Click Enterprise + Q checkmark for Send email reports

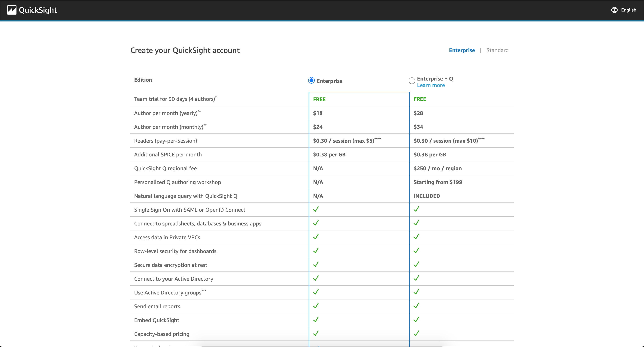click(416, 306)
